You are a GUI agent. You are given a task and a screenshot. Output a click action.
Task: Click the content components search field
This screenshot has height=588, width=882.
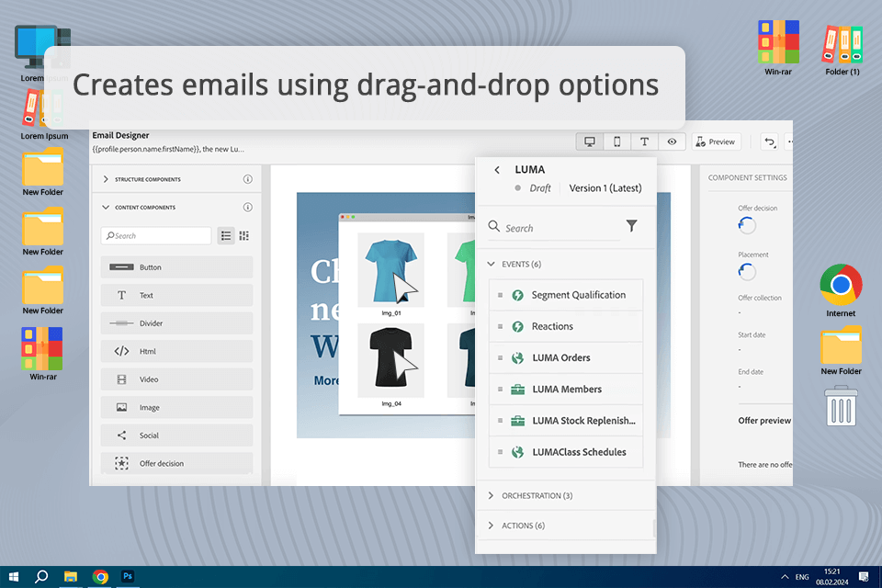click(156, 236)
